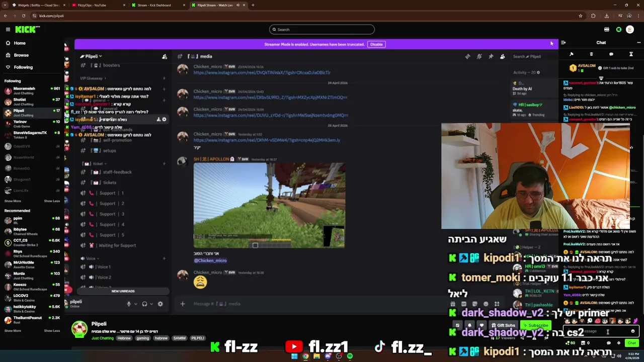The height and width of the screenshot is (362, 644).
Task: Collapse Following list with Show Less
Action: 52,201
